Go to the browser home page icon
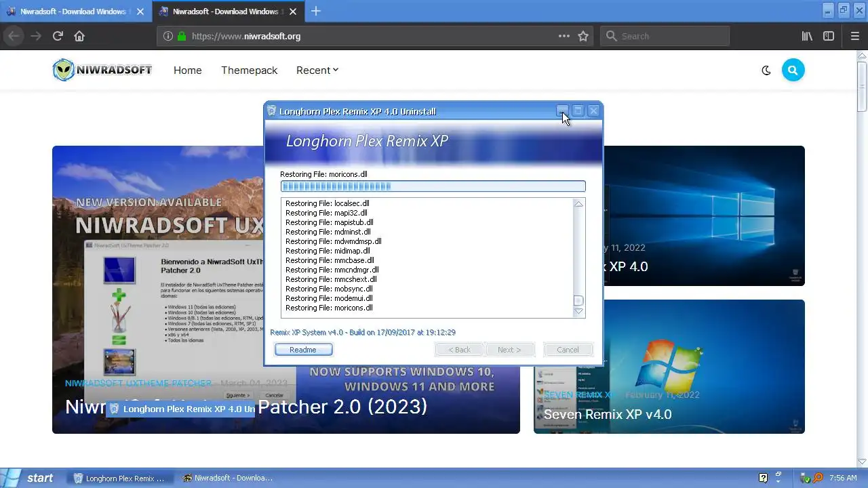The width and height of the screenshot is (868, 488). pyautogui.click(x=79, y=36)
